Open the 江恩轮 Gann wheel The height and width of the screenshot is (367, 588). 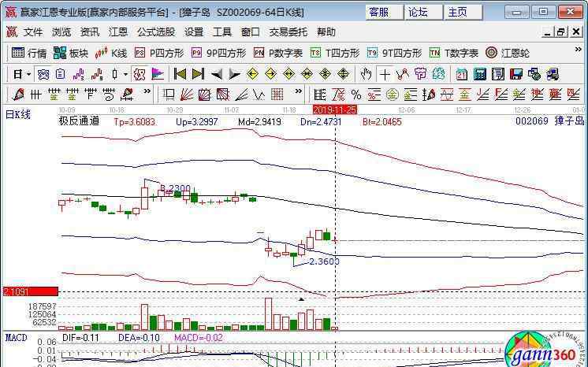(507, 53)
